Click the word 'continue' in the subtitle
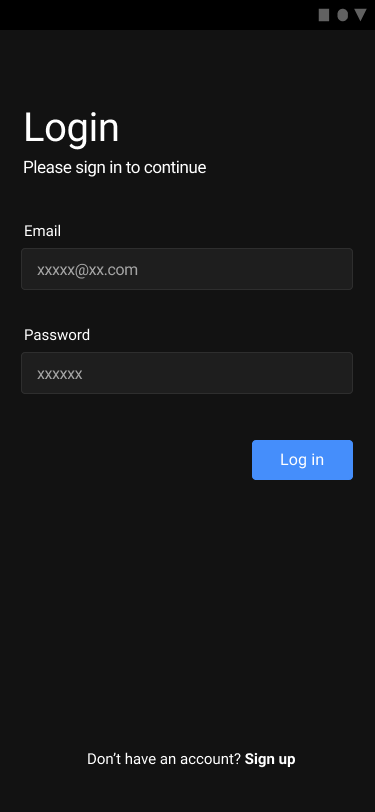This screenshot has height=812, width=375. coord(175,168)
